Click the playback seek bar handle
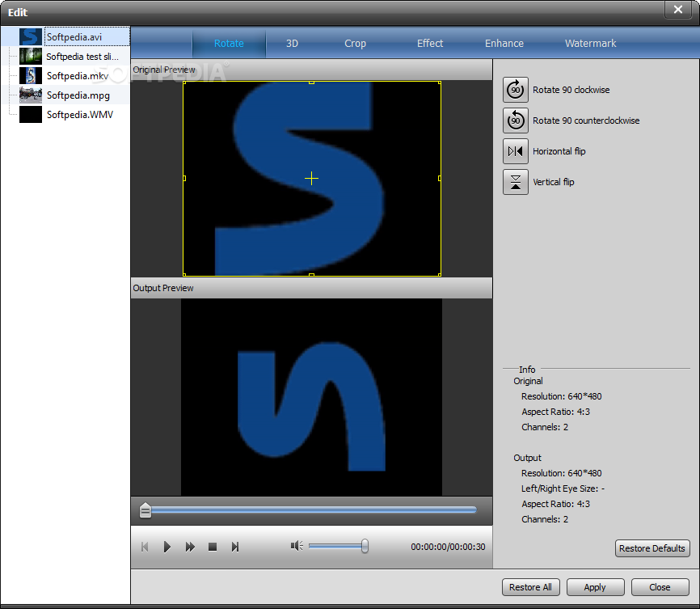The image size is (700, 609). point(145,510)
